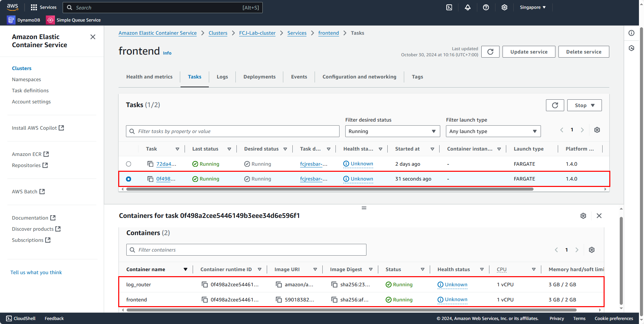Screen dimensions: 644x324
Task: Switch to Logs tab
Action: (x=222, y=77)
